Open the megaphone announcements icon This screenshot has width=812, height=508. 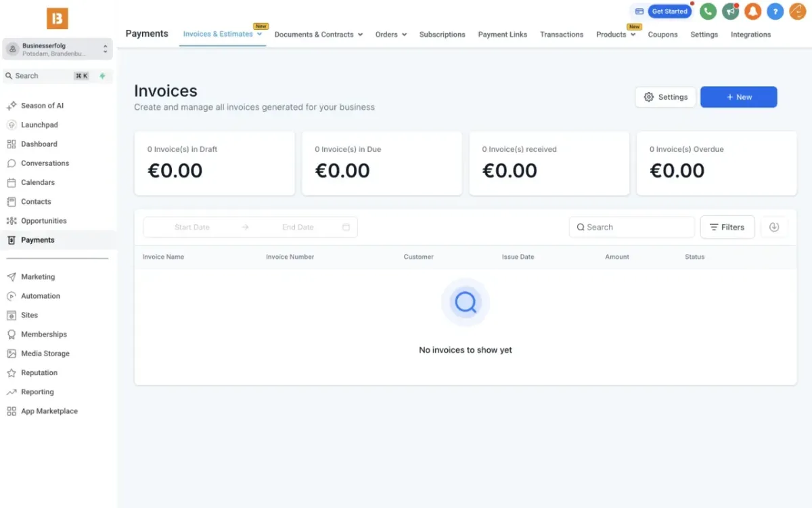point(730,12)
